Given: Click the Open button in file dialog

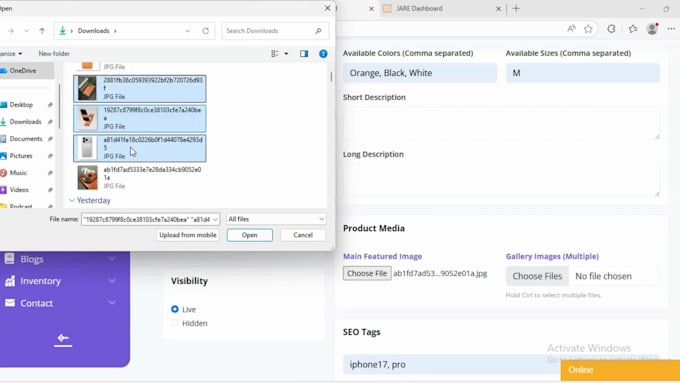Looking at the screenshot, I should tap(250, 235).
